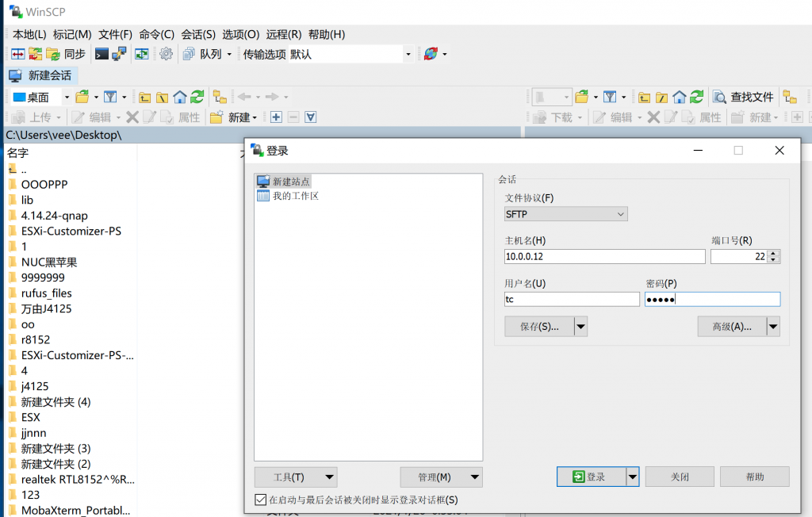Go to remote parent directory icon

[644, 97]
